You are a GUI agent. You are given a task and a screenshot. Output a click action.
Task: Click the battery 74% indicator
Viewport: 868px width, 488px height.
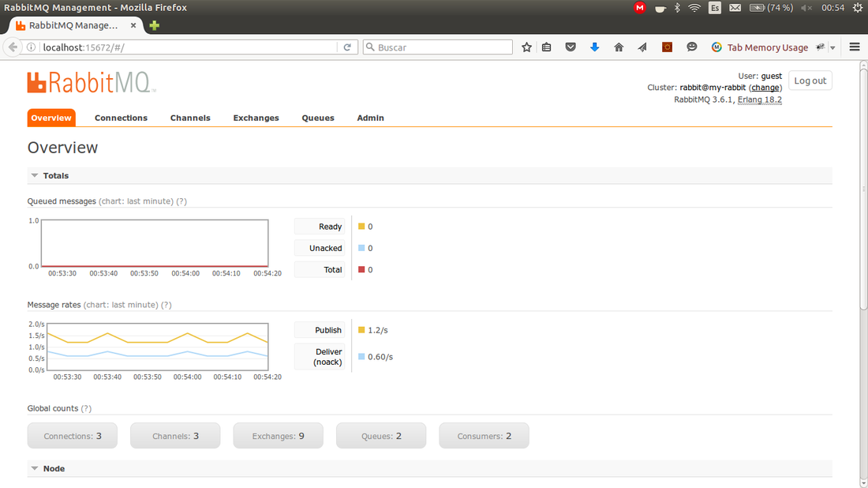click(x=771, y=8)
